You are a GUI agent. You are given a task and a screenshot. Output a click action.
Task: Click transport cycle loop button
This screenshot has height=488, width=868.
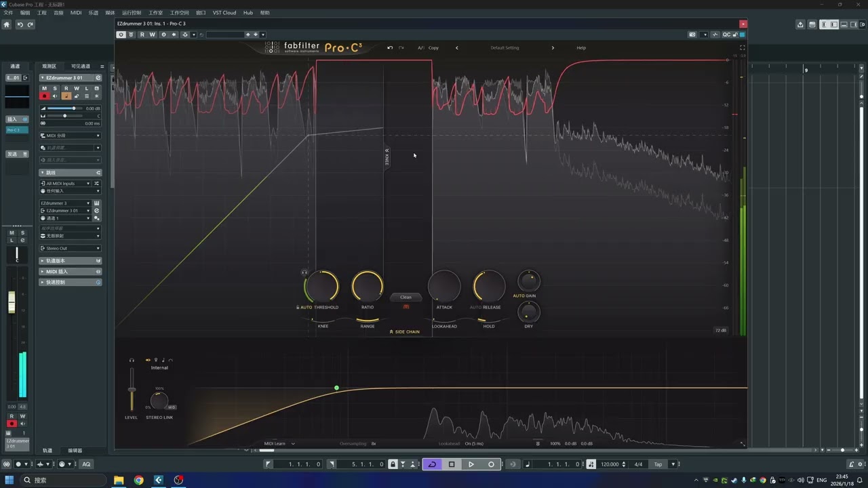432,464
